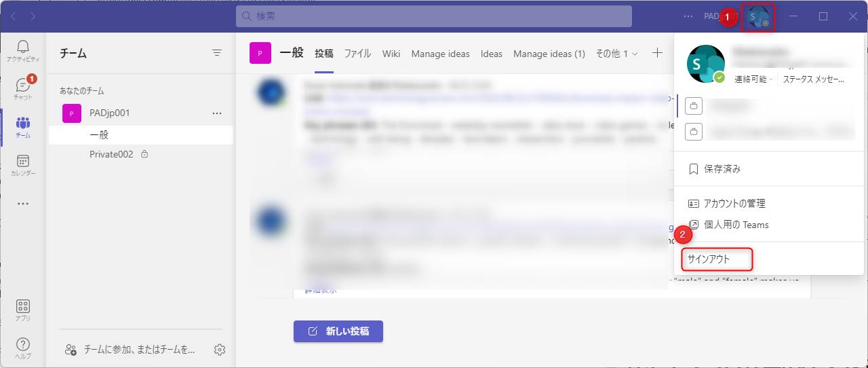868x368 pixels.
Task: Select the Teams (チーム) sidebar icon
Action: tap(23, 127)
